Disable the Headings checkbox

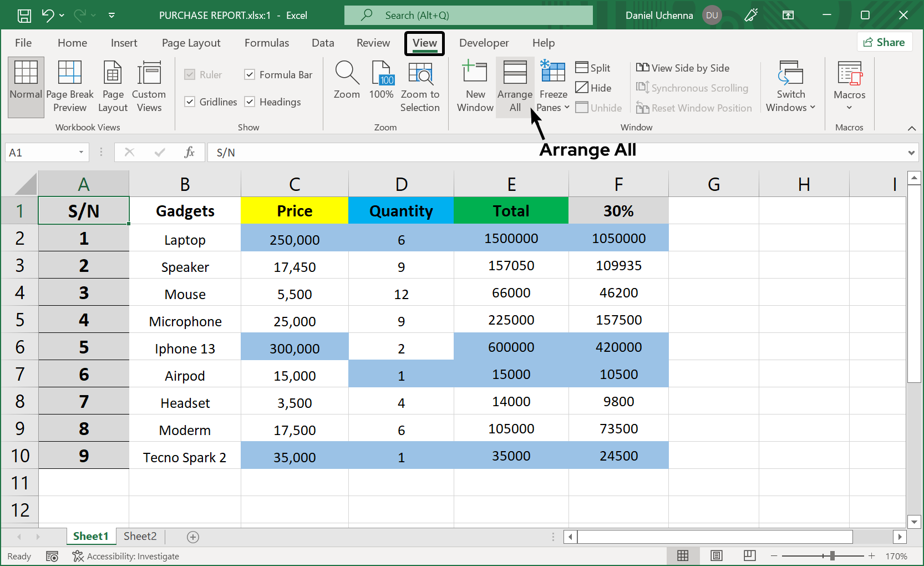249,102
